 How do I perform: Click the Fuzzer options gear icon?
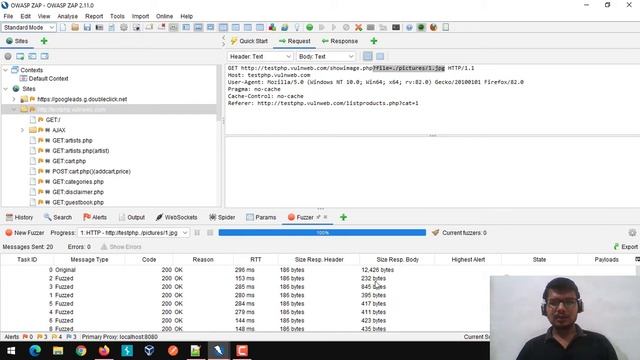(632, 233)
